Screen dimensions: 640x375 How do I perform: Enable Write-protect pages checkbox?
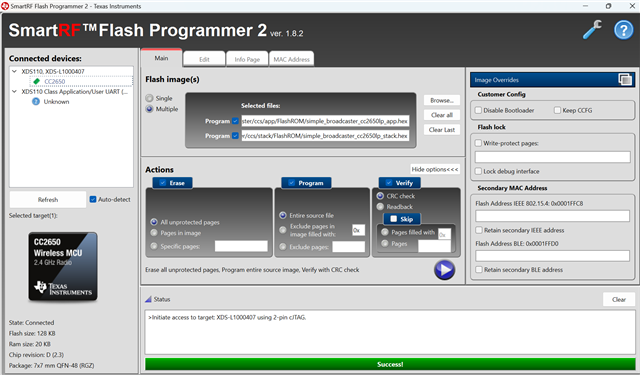[x=478, y=143]
